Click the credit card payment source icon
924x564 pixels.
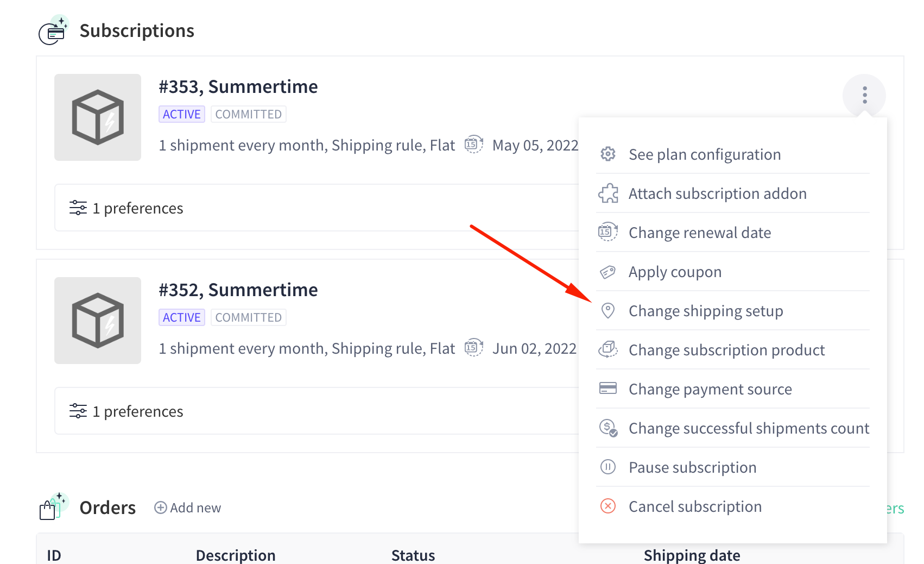[608, 388]
